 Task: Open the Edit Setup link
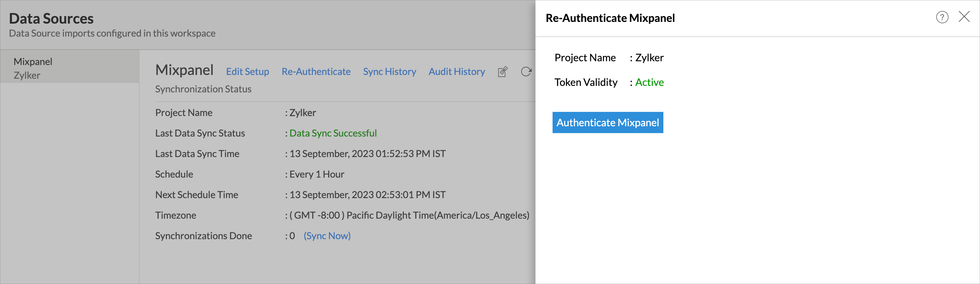pyautogui.click(x=247, y=72)
